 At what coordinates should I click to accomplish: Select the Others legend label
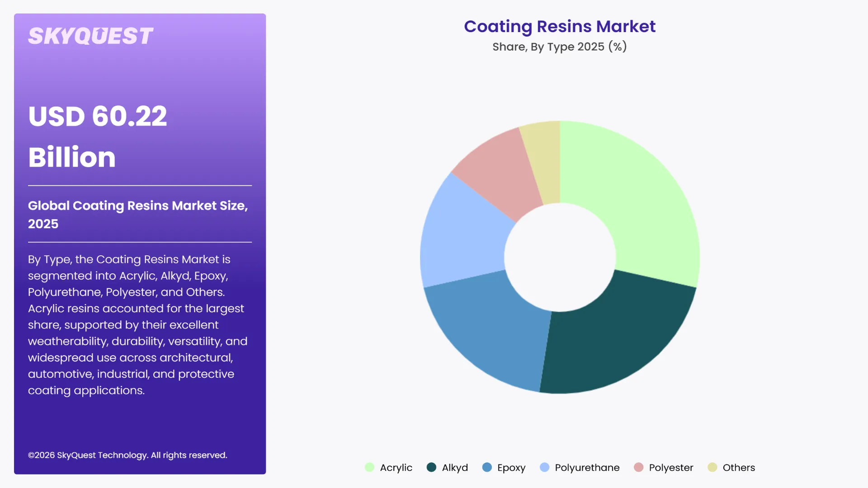739,468
